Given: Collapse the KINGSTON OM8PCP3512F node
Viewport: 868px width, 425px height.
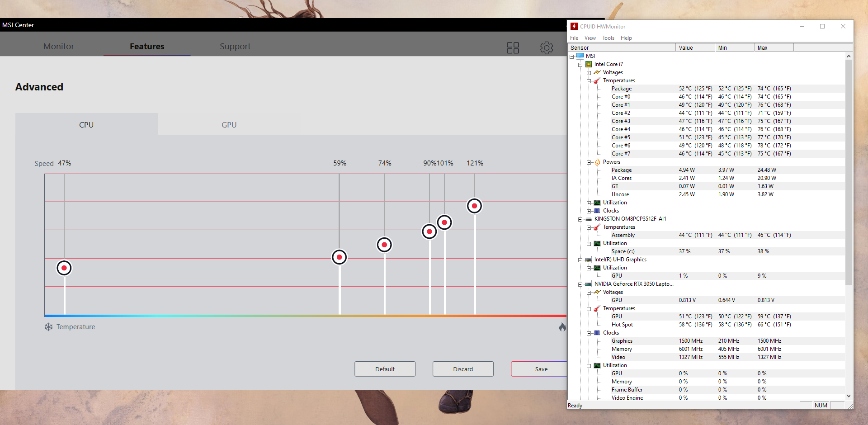Looking at the screenshot, I should 580,219.
